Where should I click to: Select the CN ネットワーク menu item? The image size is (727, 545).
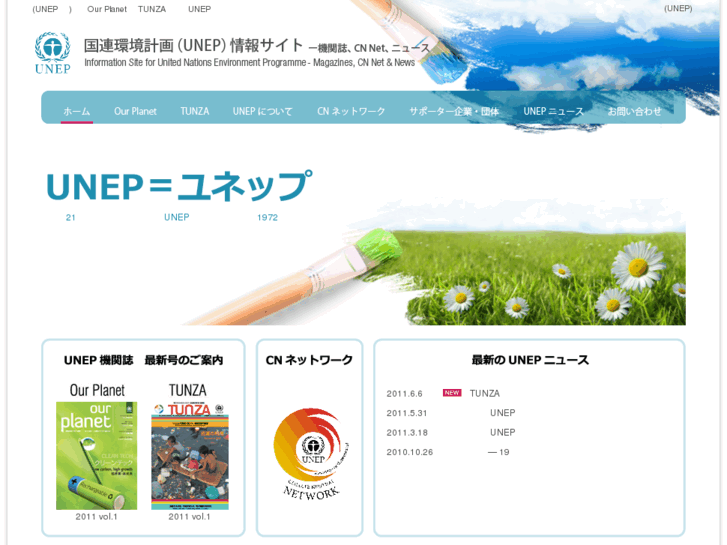click(x=351, y=111)
